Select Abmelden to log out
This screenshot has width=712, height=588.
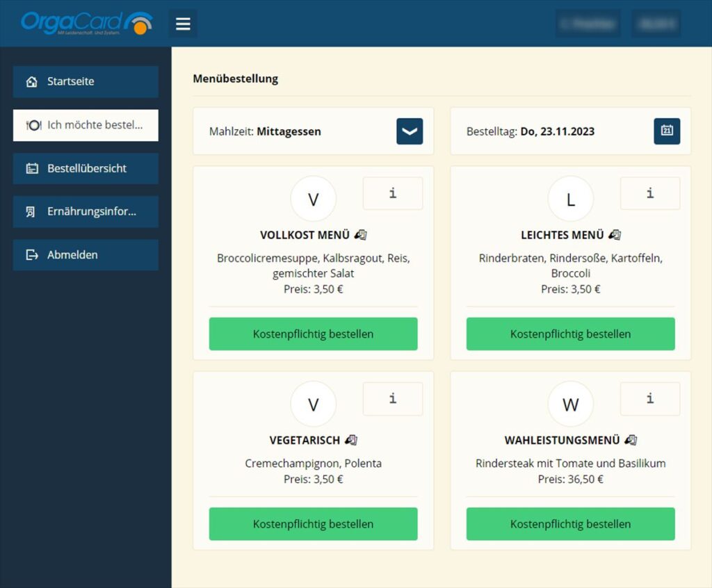[x=86, y=255]
